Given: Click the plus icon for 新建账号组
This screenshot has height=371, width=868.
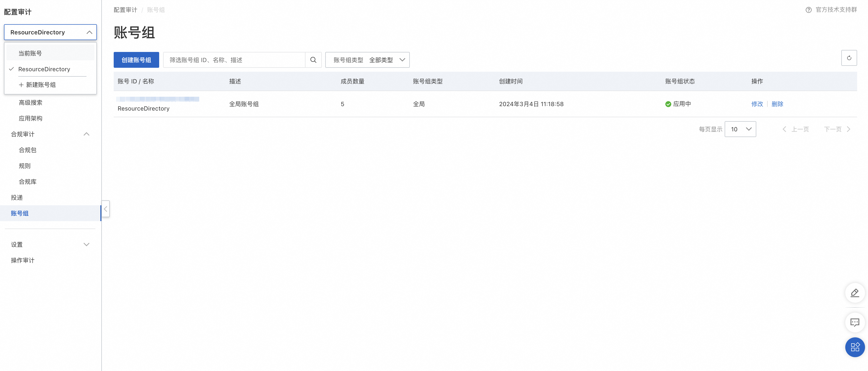Looking at the screenshot, I should click(x=21, y=85).
